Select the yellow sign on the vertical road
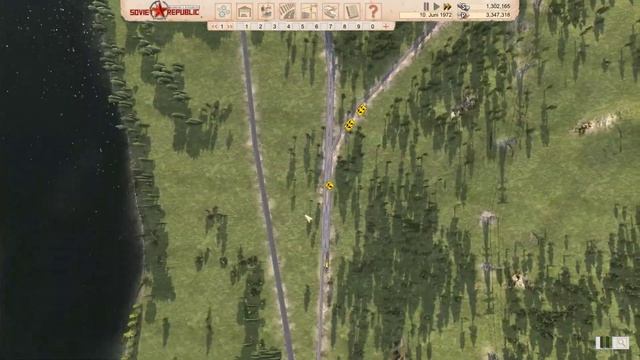 329,186
